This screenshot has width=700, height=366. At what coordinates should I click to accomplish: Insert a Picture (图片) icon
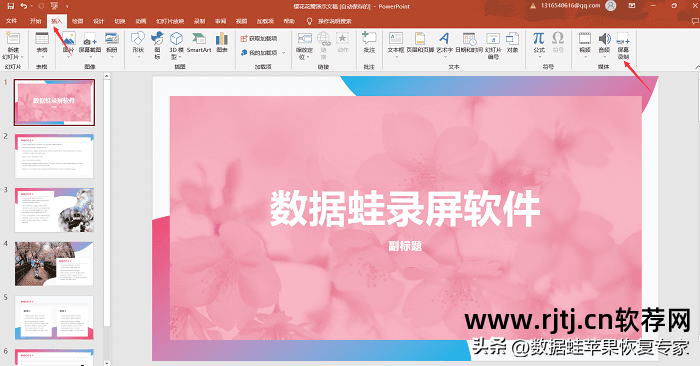pyautogui.click(x=68, y=39)
